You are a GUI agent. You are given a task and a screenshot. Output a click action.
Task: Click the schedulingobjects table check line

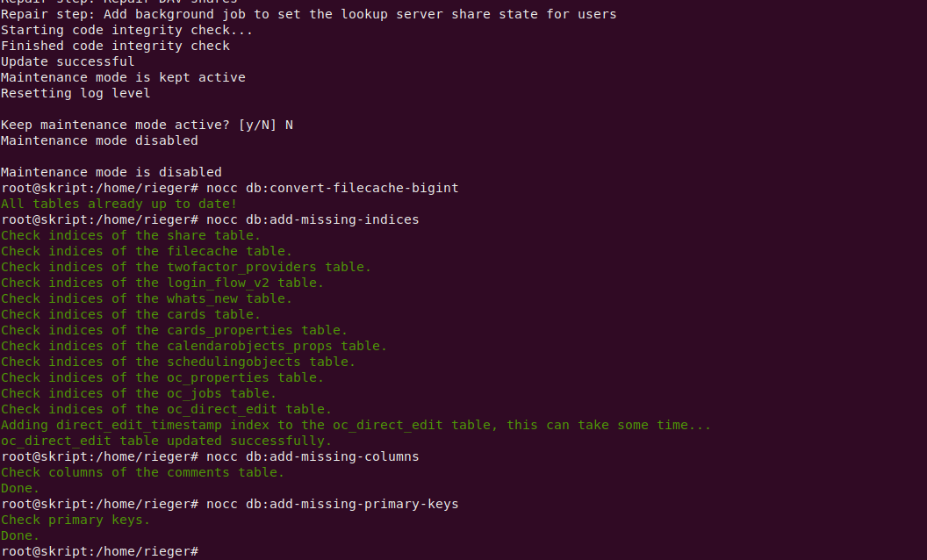pyautogui.click(x=178, y=362)
